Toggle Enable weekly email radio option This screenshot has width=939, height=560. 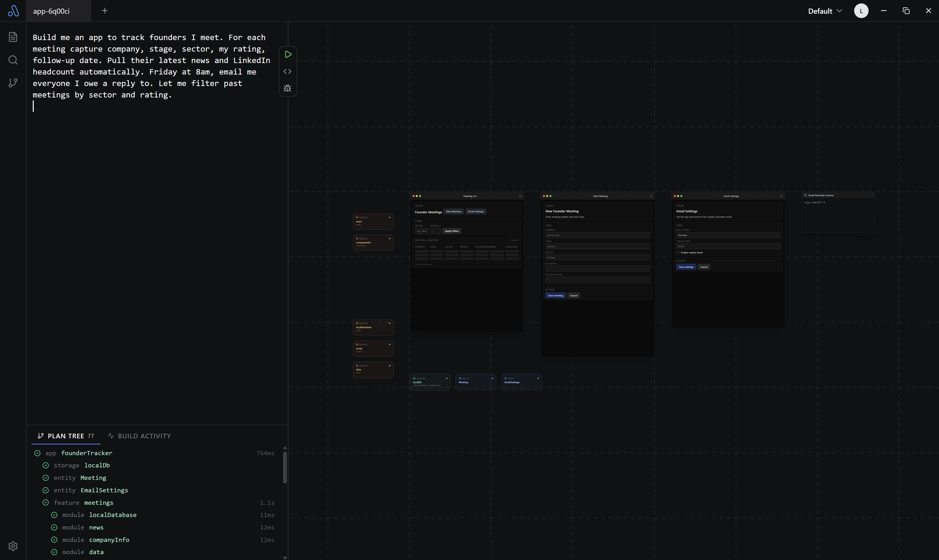pos(678,252)
